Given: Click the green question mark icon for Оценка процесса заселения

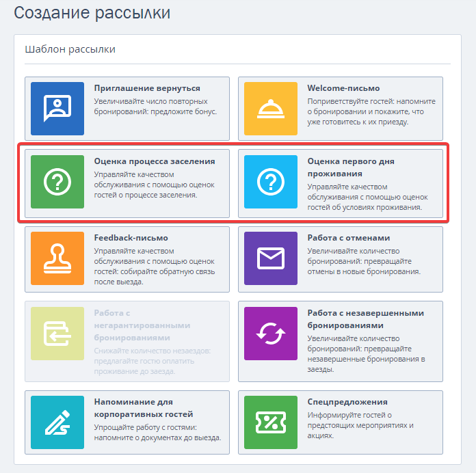Looking at the screenshot, I should pyautogui.click(x=57, y=182).
